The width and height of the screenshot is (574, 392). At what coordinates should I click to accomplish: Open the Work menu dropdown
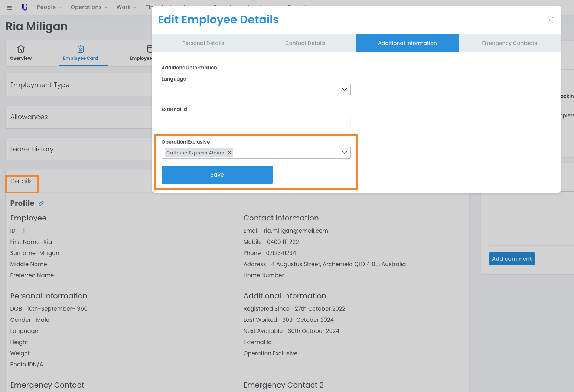pos(126,7)
